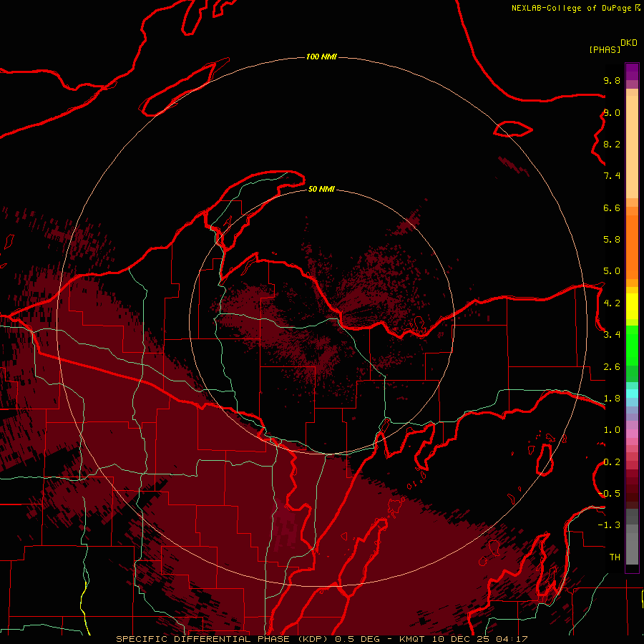Image resolution: width=644 pixels, height=644 pixels.
Task: Select the -0.5 value on the color scale
Action: (x=609, y=494)
